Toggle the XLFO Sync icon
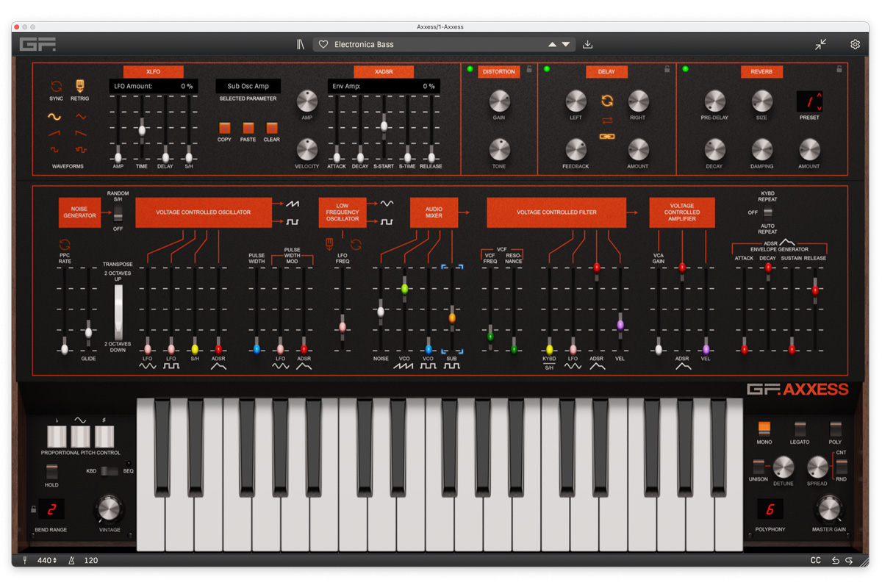Viewport: 882px width, 588px height. coord(56,86)
